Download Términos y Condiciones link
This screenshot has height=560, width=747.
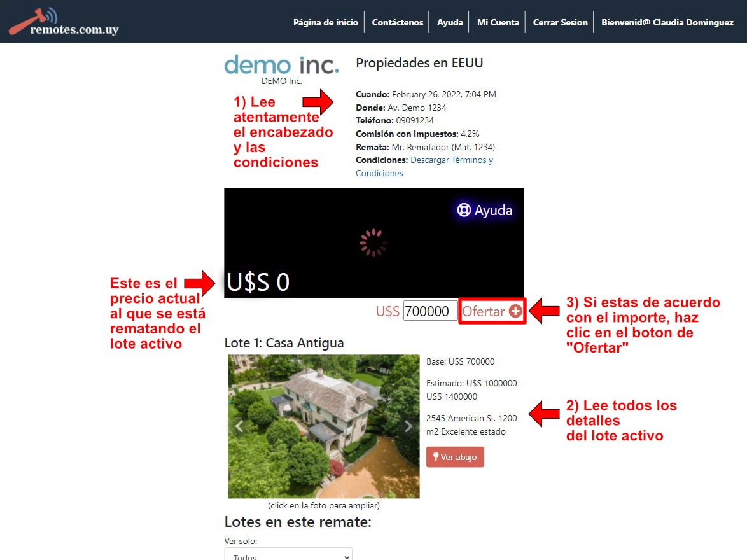[424, 166]
